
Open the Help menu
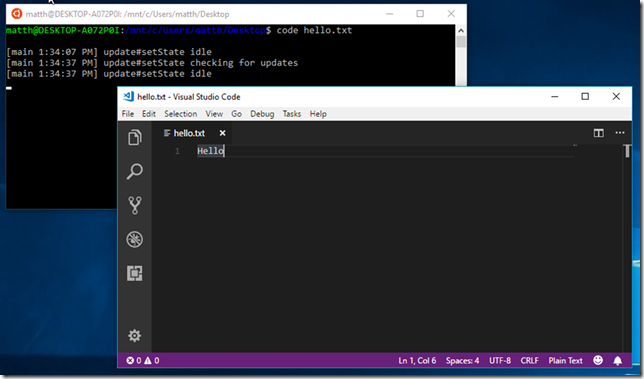[x=318, y=114]
